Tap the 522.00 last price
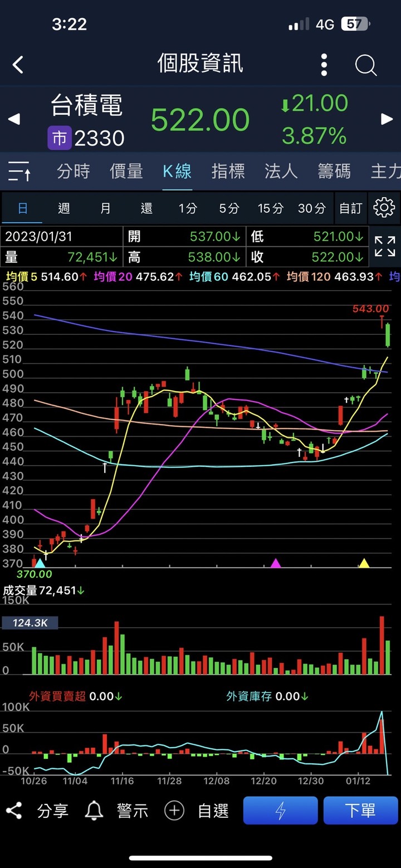This screenshot has width=401, height=868. pyautogui.click(x=200, y=120)
